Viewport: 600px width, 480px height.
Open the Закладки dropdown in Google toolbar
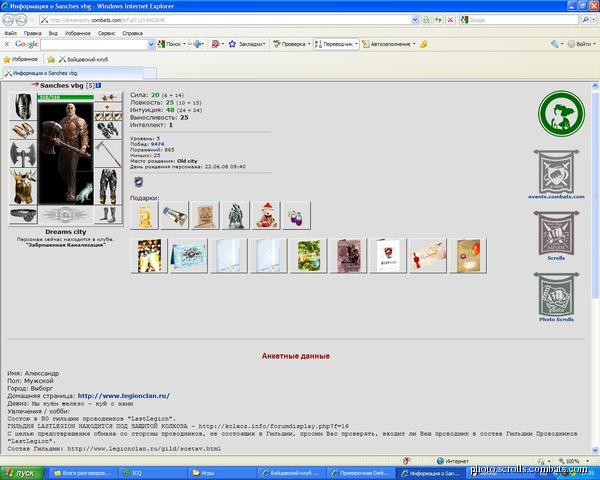[x=247, y=44]
